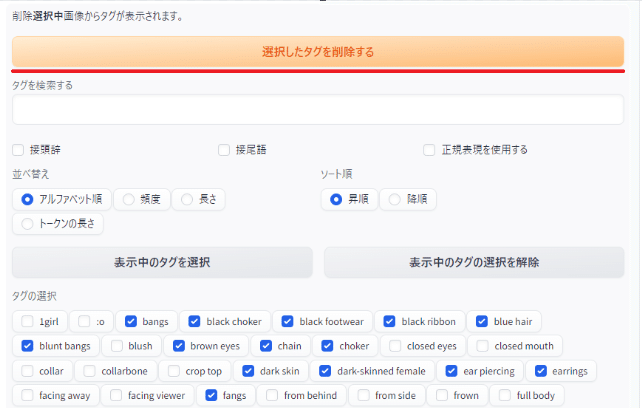This screenshot has width=642, height=408.
Task: Select 長さ sort option
Action: [x=198, y=199]
